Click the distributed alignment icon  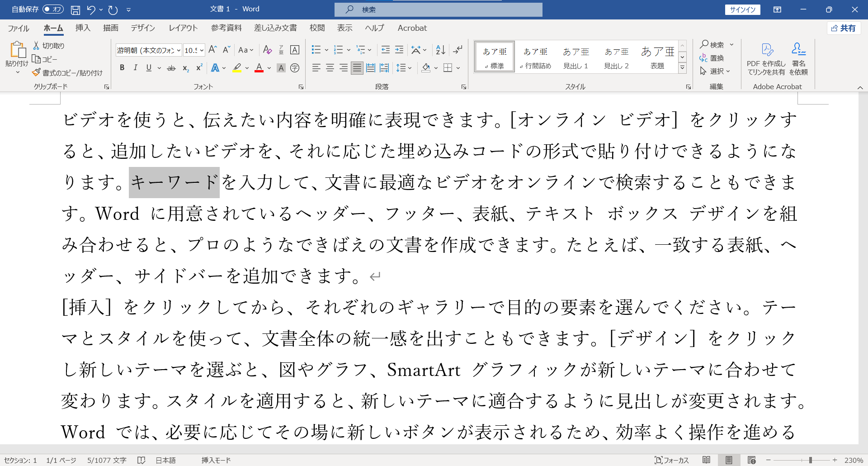coord(371,68)
